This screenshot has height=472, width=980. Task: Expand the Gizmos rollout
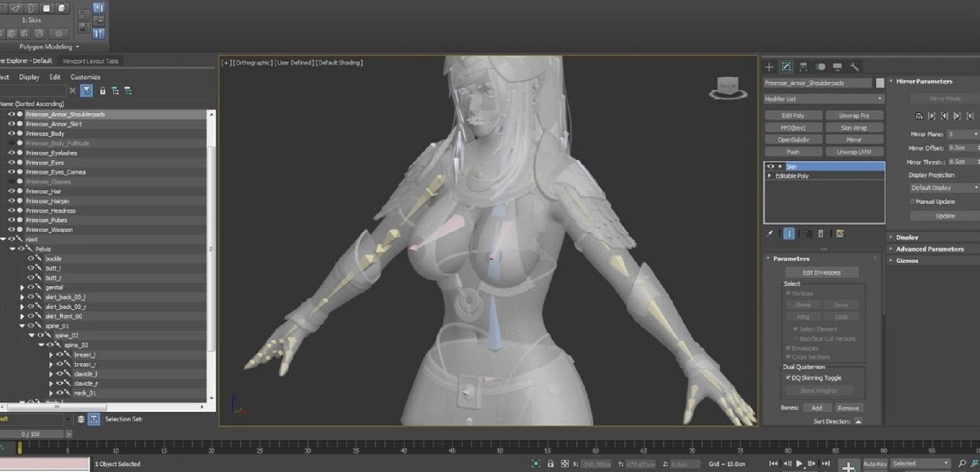pyautogui.click(x=906, y=261)
